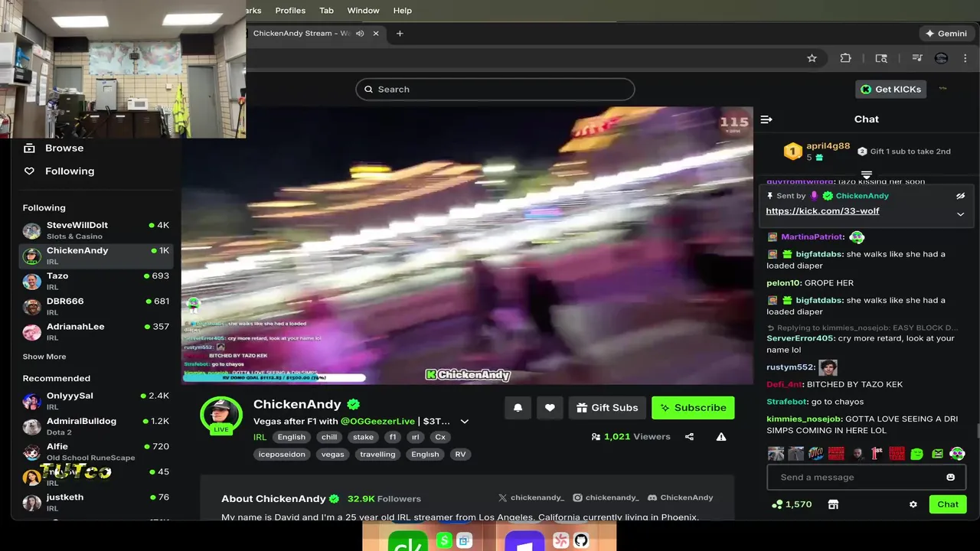The width and height of the screenshot is (980, 551).
Task: Click the IRL category link
Action: [260, 437]
